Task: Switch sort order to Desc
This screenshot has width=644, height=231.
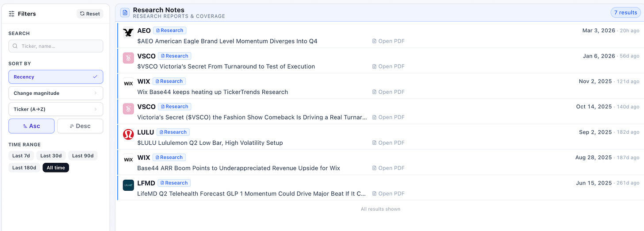Action: [x=80, y=126]
